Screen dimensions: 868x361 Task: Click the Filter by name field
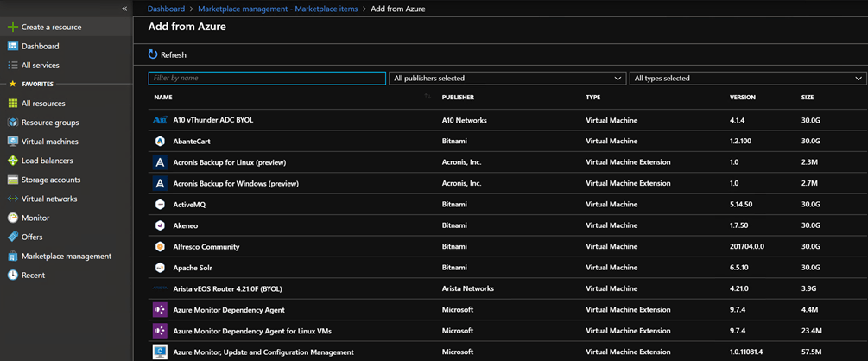pos(267,78)
